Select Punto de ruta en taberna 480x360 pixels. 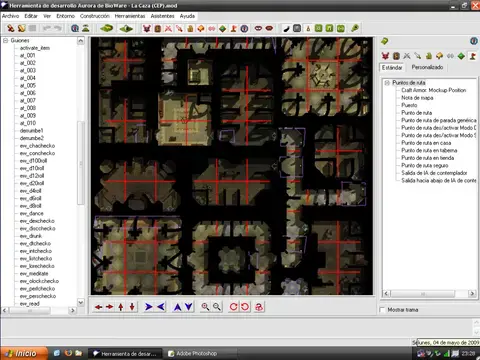click(x=429, y=150)
